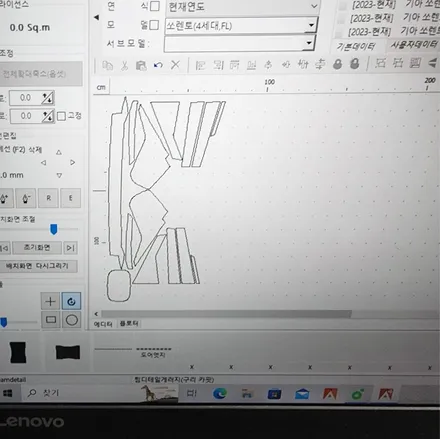Click the add point pen plus icon
The height and width of the screenshot is (439, 440).
(5, 198)
